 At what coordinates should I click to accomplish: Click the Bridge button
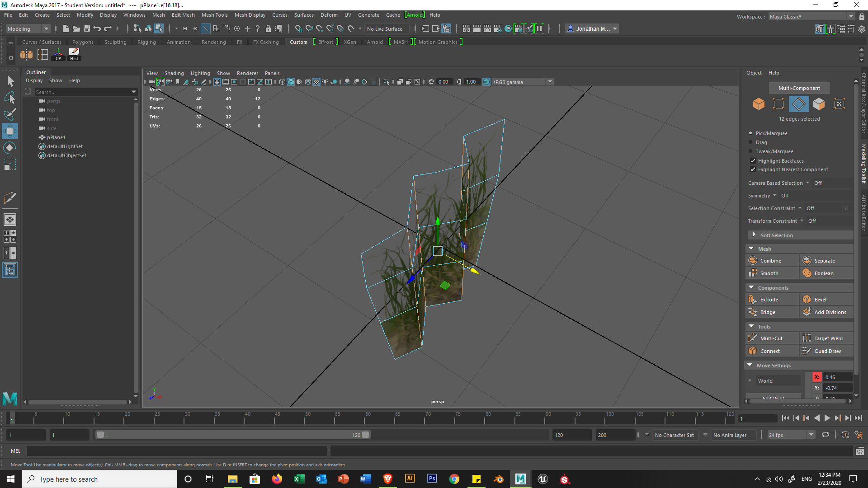click(x=768, y=312)
